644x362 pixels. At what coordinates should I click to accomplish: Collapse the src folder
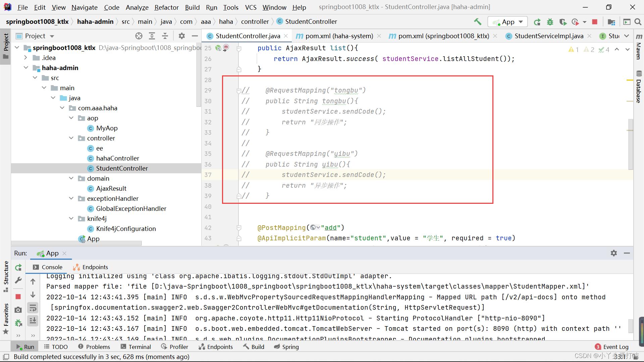pos(35,78)
